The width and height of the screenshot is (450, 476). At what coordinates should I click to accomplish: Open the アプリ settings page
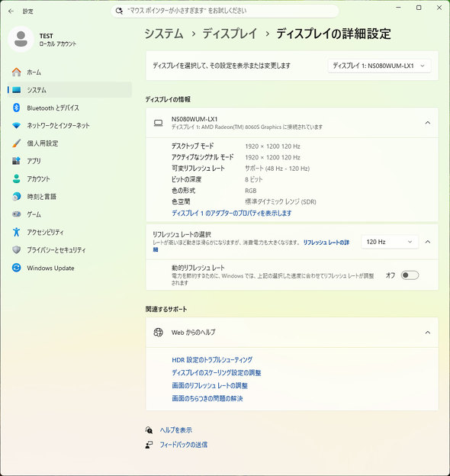click(x=69, y=161)
